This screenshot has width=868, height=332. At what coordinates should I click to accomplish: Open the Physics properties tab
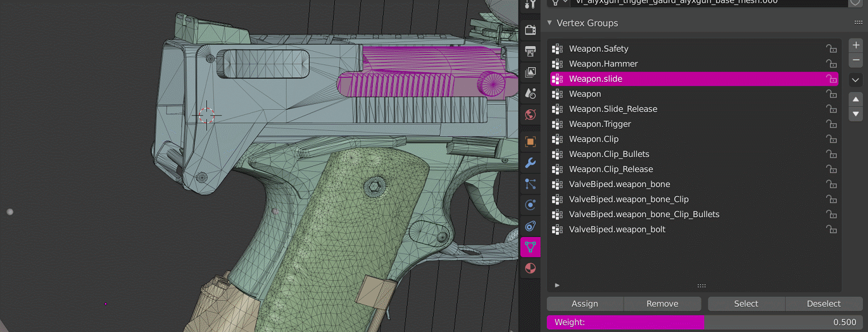[x=530, y=205]
